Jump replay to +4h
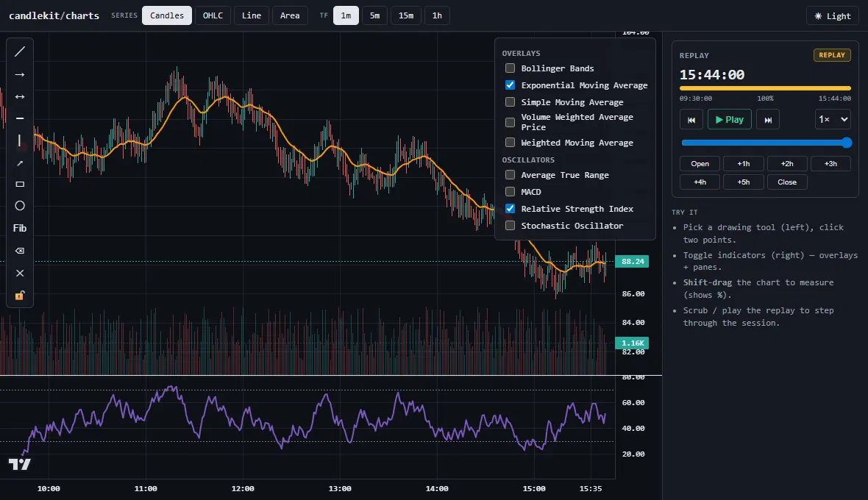Image resolution: width=868 pixels, height=500 pixels. click(x=700, y=182)
